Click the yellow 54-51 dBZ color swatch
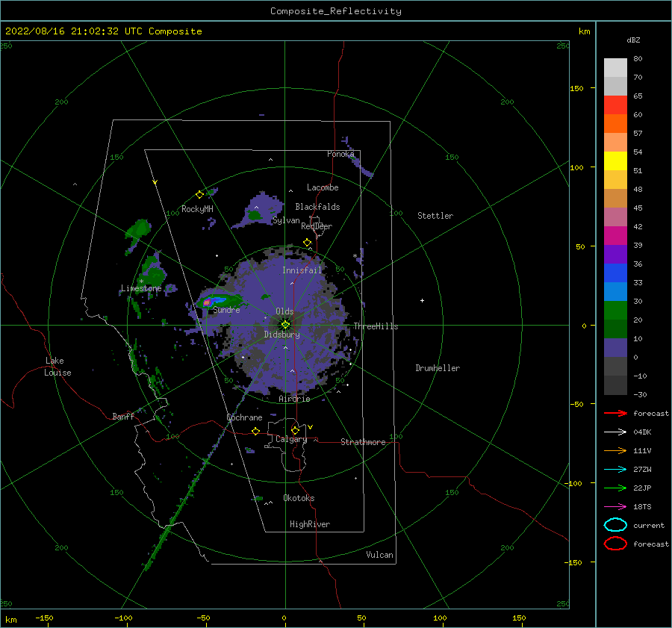 (615, 161)
